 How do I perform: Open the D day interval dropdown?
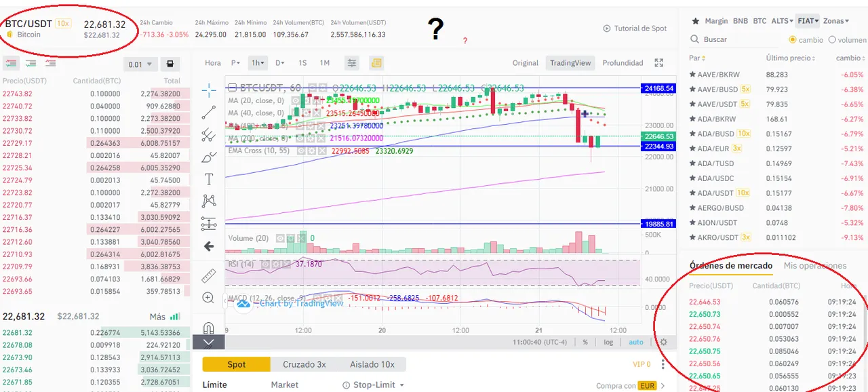[279, 63]
